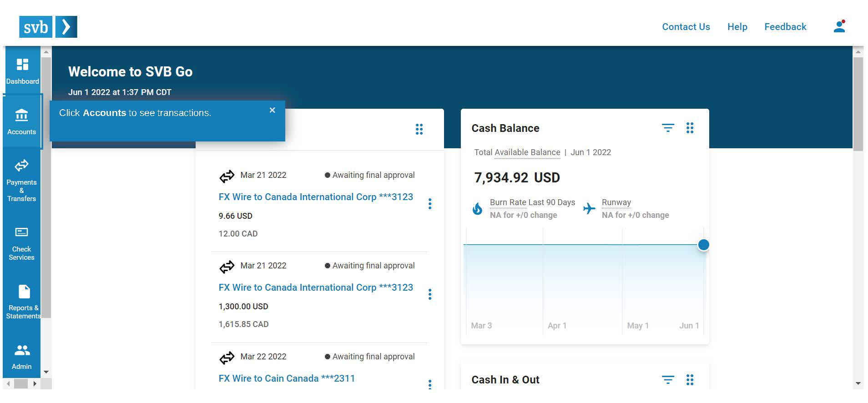Image resolution: width=868 pixels, height=403 pixels.
Task: Click the Mar 22 2022 date
Action: tap(263, 357)
